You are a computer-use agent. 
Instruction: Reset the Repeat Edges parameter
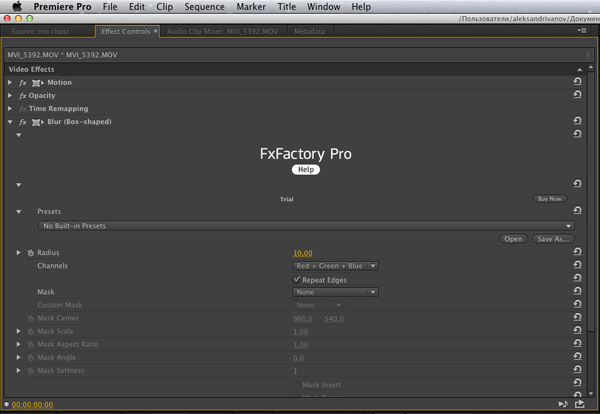tap(577, 278)
